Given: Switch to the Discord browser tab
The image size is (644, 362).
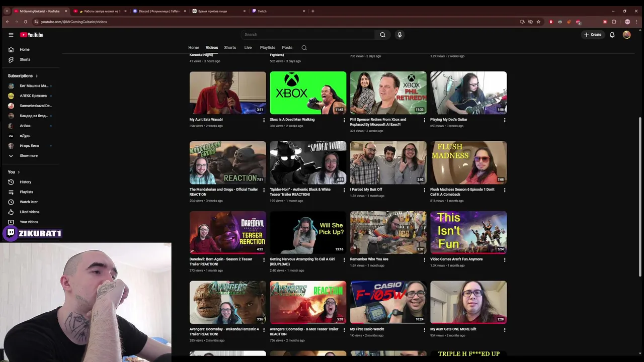Looking at the screenshot, I should coord(158,11).
